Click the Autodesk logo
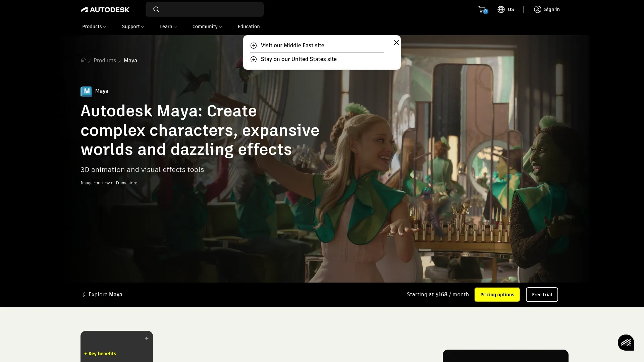Viewport: 644px width, 362px height. point(105,10)
